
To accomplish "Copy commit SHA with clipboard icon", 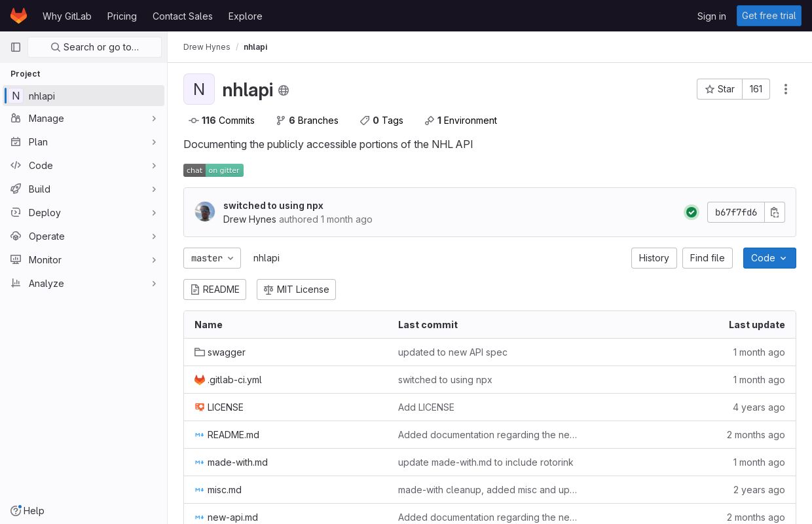I will coord(775,212).
